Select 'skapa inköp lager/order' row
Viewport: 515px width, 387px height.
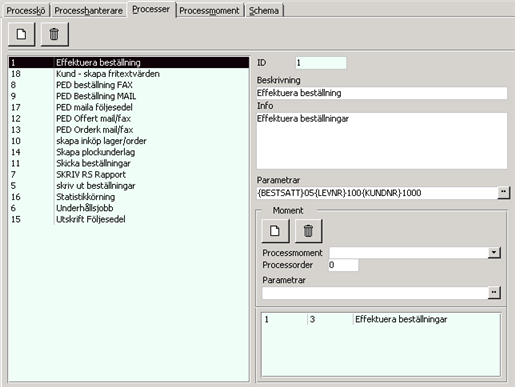(x=129, y=141)
